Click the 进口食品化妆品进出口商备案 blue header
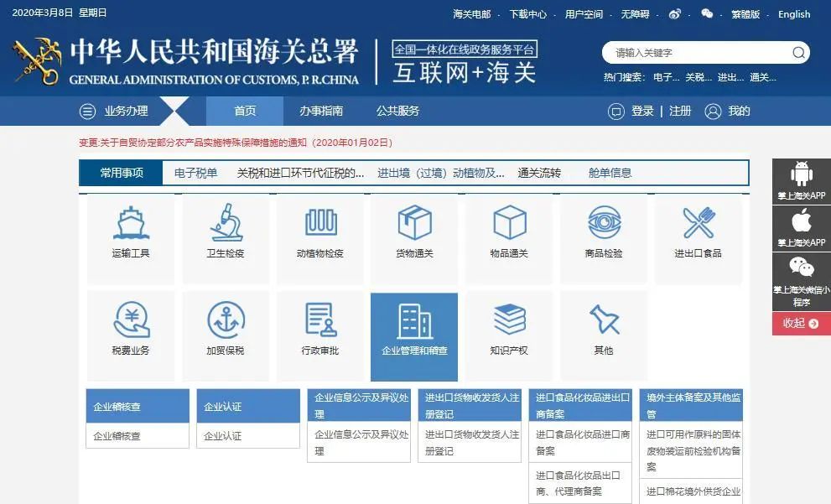This screenshot has width=831, height=504. point(580,405)
